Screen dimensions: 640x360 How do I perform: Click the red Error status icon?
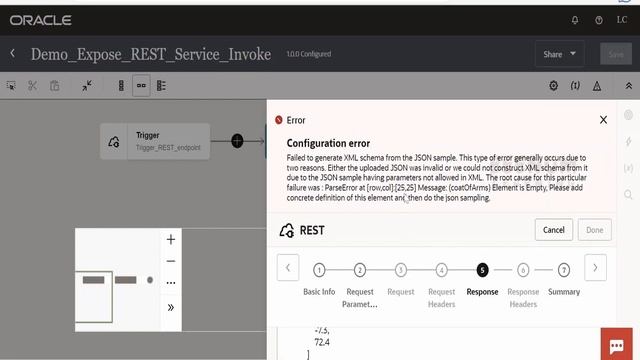pyautogui.click(x=279, y=120)
